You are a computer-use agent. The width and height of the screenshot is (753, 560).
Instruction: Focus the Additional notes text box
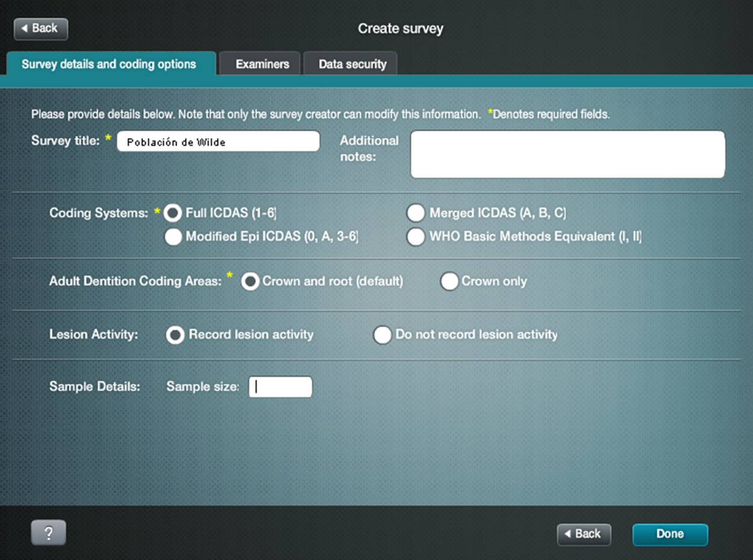pos(567,155)
